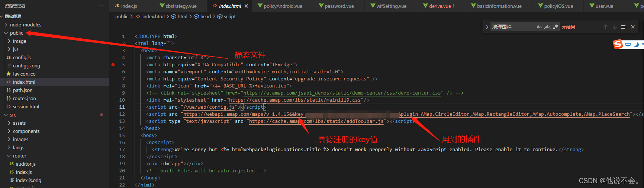The width and height of the screenshot is (644, 188).
Task: Expand the replace field chevron
Action: [487, 27]
